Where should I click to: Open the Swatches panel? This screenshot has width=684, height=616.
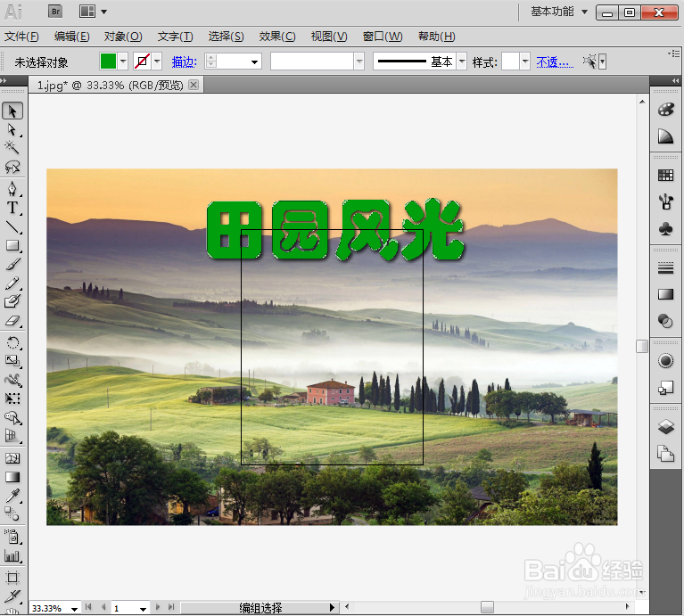coord(665,176)
